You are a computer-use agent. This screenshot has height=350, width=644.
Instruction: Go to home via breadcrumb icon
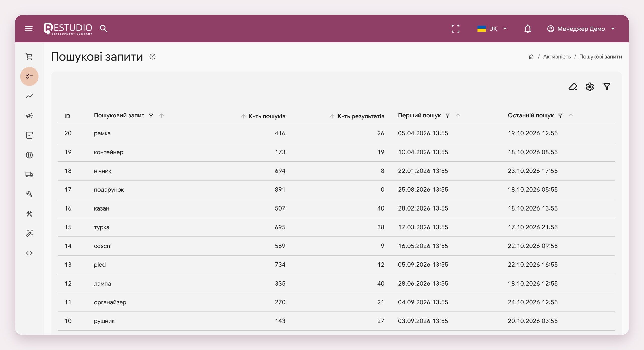pos(531,57)
